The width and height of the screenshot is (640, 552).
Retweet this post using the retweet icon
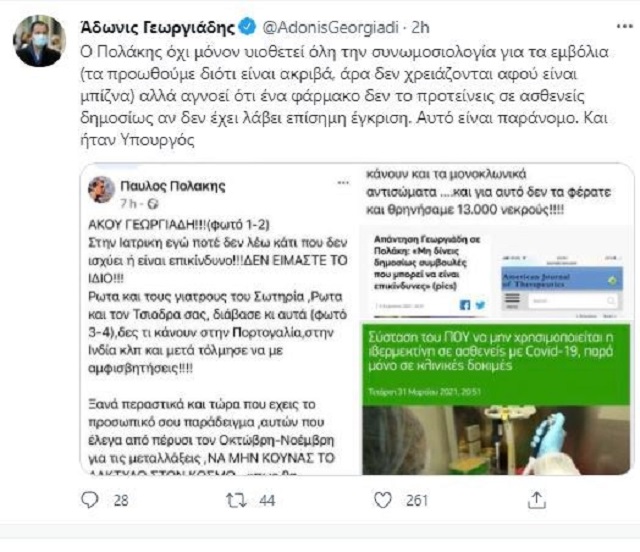237,500
